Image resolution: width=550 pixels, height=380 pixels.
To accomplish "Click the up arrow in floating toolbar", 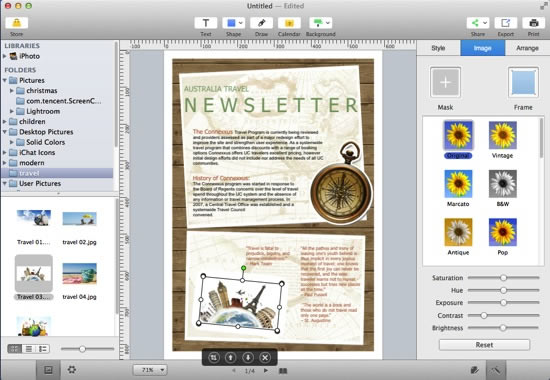I will [230, 358].
